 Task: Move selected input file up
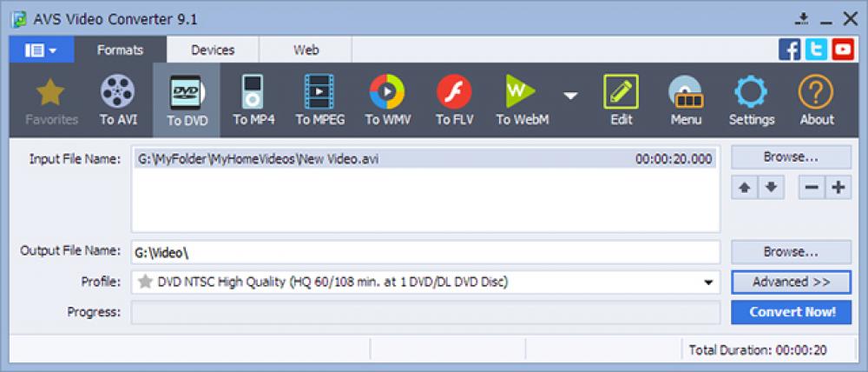(745, 188)
